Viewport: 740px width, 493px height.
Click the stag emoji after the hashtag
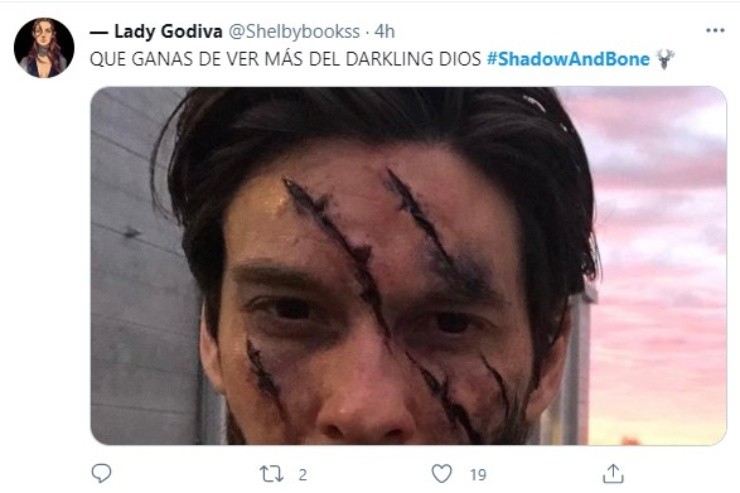click(666, 59)
